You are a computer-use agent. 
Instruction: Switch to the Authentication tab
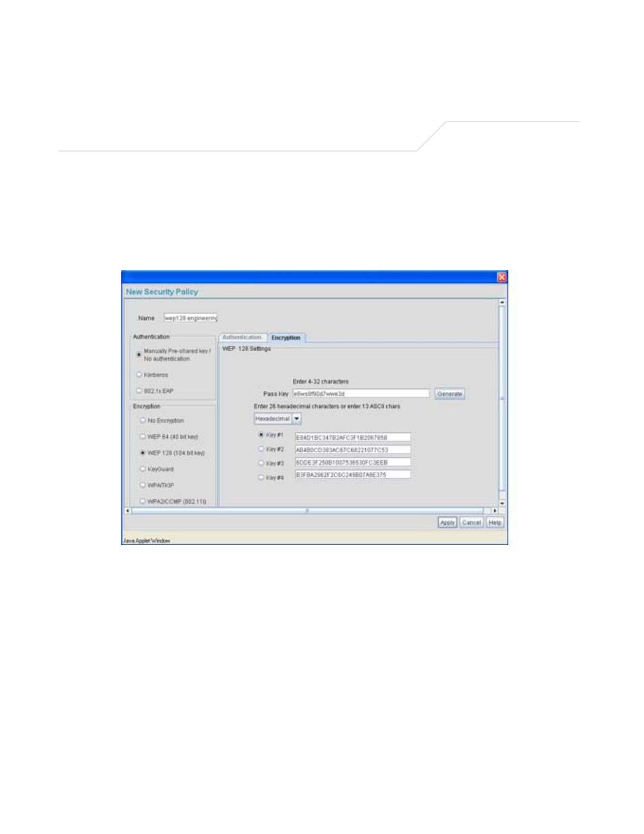point(242,338)
